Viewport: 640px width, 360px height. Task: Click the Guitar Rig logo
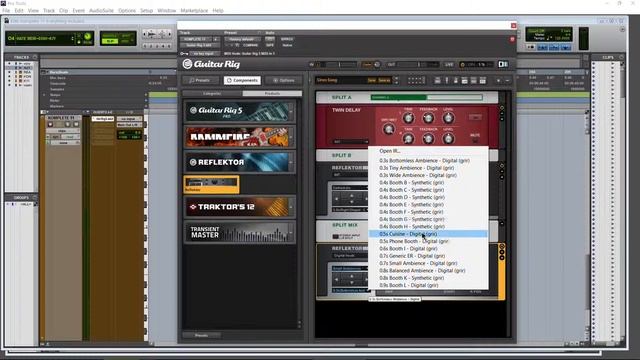click(211, 64)
